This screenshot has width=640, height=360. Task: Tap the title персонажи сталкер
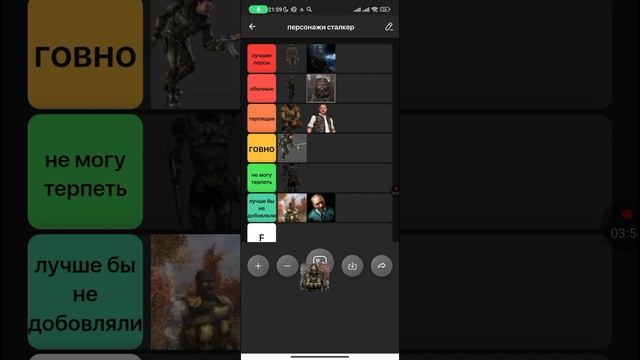(320, 27)
